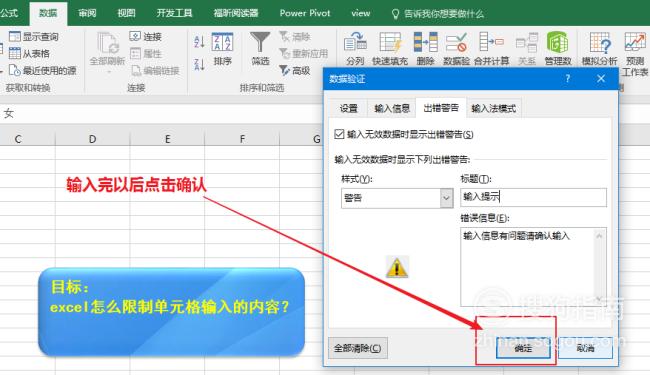
Task: Open the Developer (开发工具) tab
Action: coord(175,13)
